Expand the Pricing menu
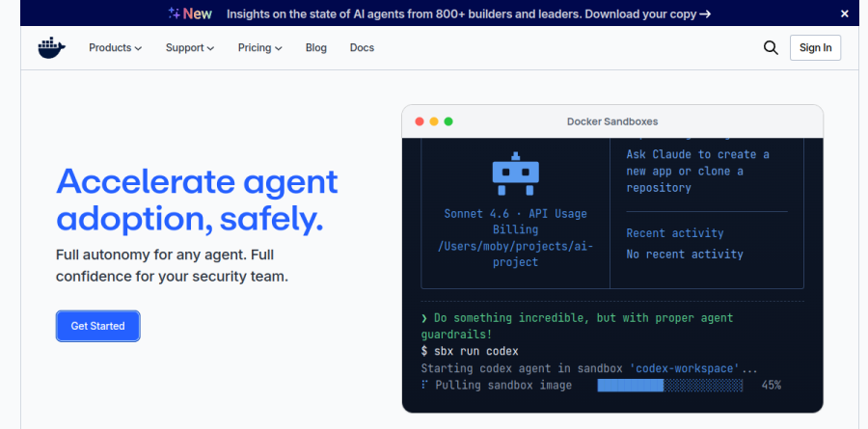The width and height of the screenshot is (868, 429). pyautogui.click(x=260, y=47)
